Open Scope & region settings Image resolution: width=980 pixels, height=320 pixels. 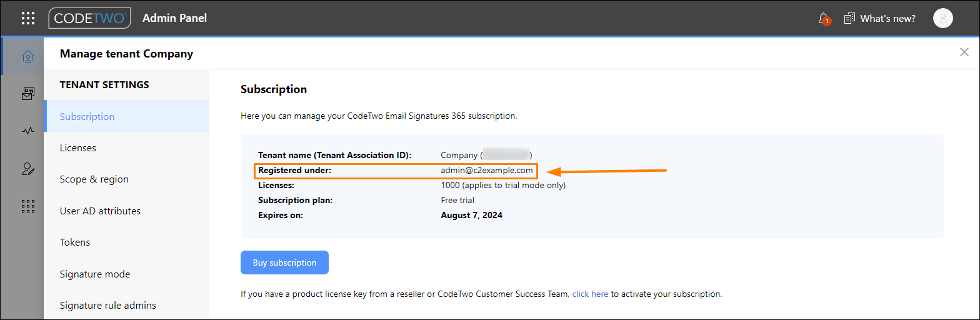pyautogui.click(x=126, y=179)
